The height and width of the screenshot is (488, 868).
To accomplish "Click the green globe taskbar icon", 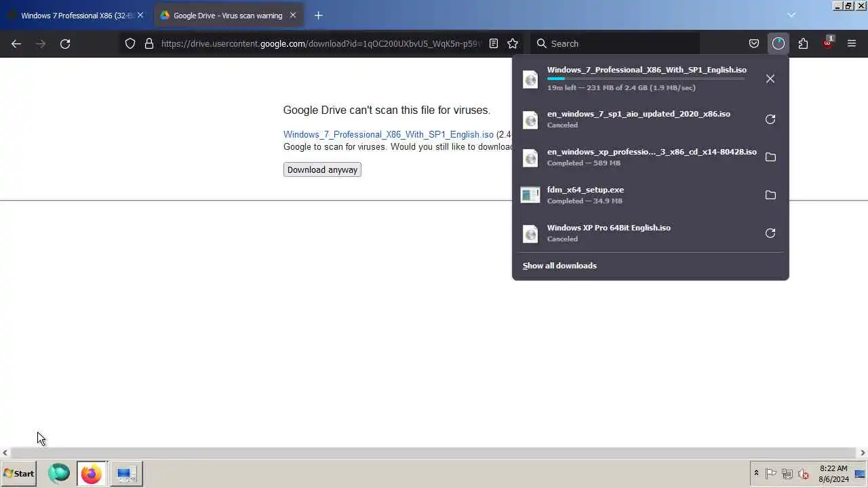I will pyautogui.click(x=59, y=473).
